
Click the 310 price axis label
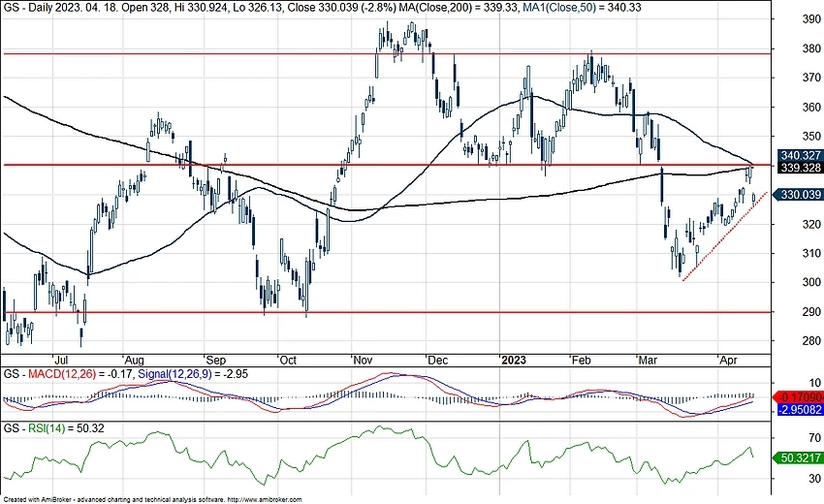point(812,253)
